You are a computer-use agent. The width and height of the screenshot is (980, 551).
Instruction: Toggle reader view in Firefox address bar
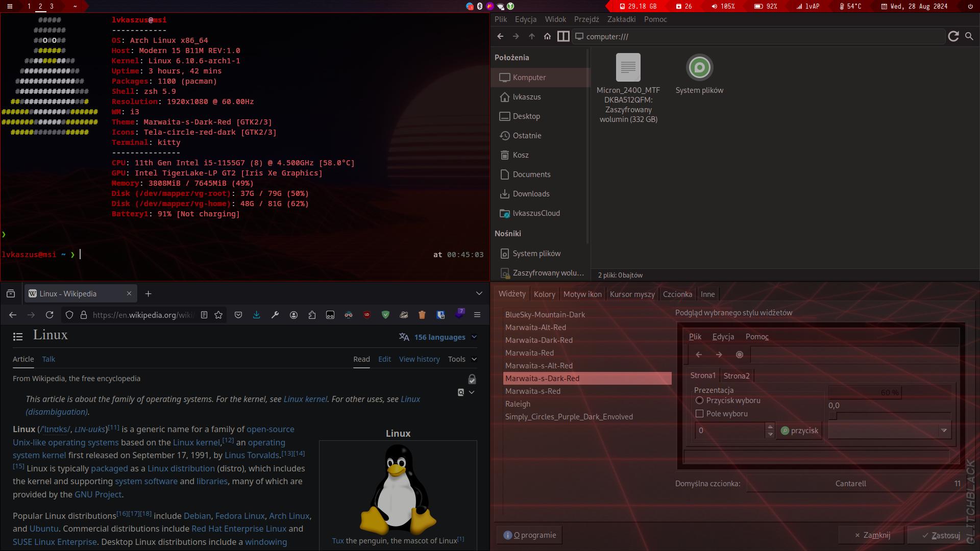point(204,315)
